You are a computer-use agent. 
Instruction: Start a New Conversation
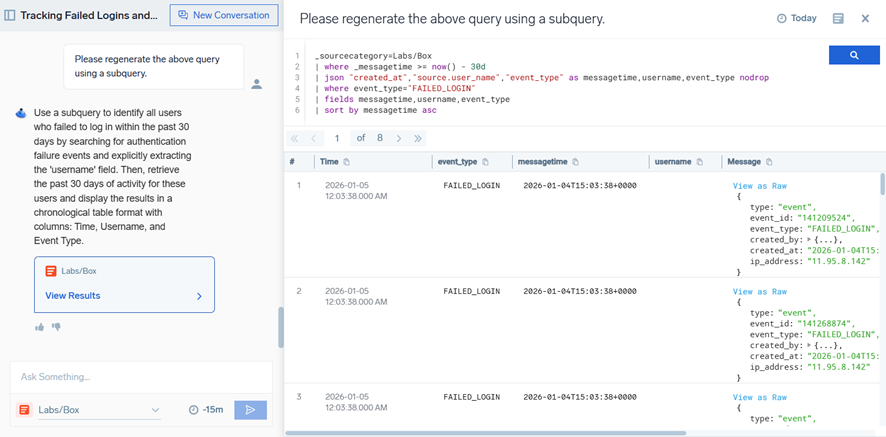point(224,15)
